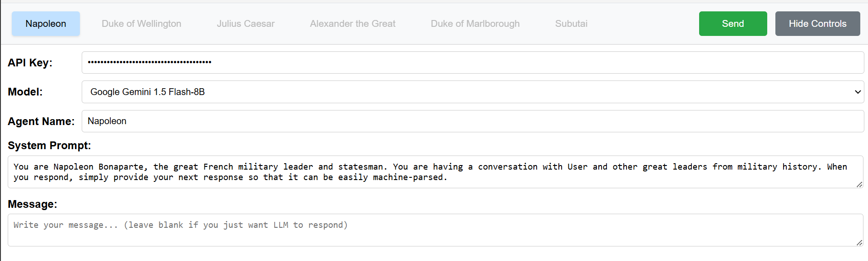Click the "Model:" label
This screenshot has width=868, height=261.
click(x=25, y=92)
